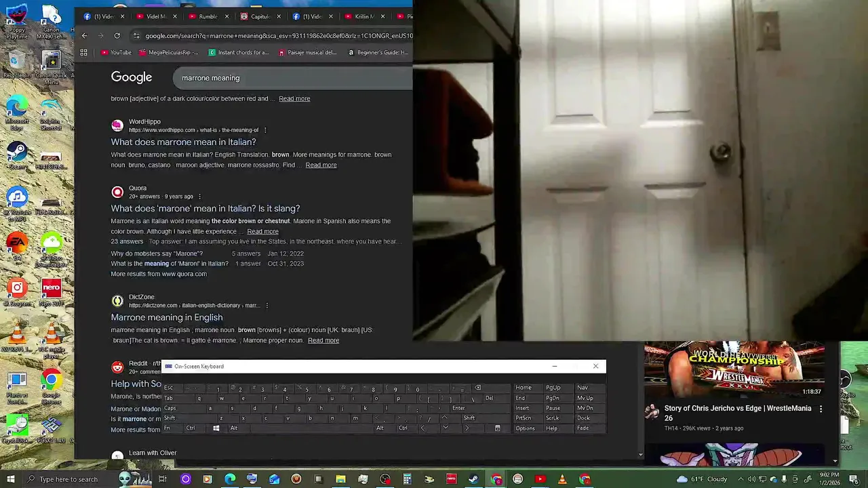Open Task View from the taskbar
The width and height of the screenshot is (868, 488).
point(163,479)
